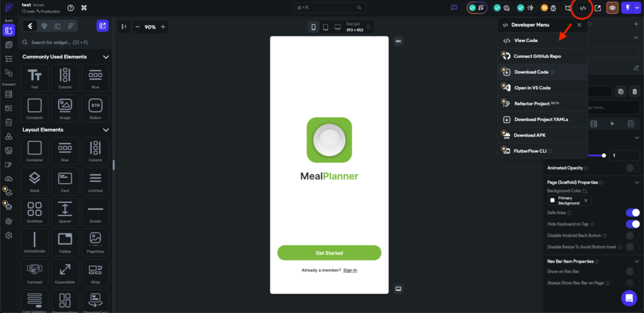Collapse the Commonly Used Elements section
This screenshot has height=313, width=644.
(x=106, y=57)
